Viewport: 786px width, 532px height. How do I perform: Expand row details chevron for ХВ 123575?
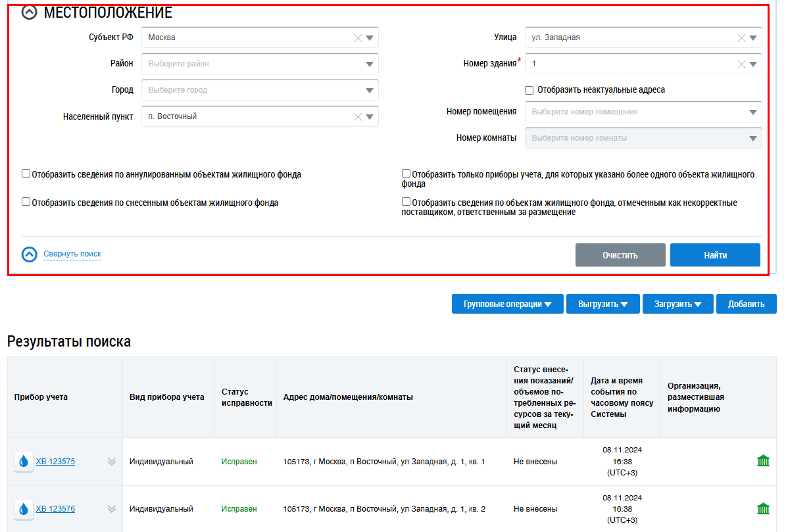[x=112, y=462]
